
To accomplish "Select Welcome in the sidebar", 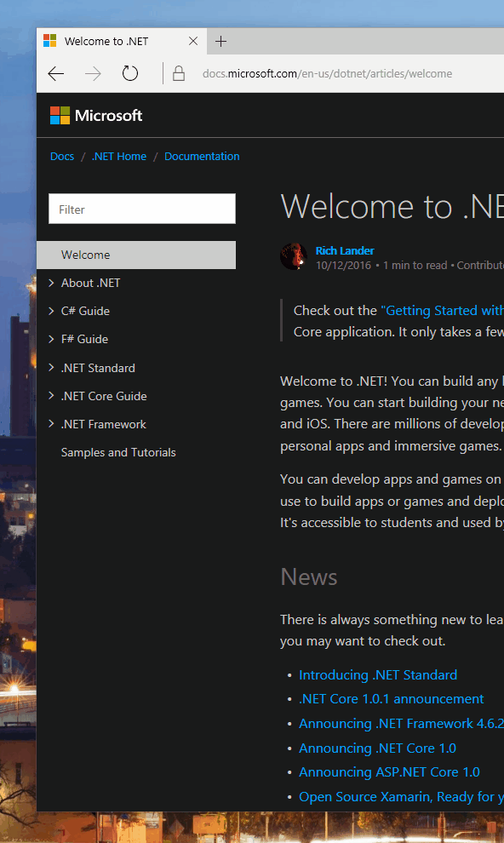I will coord(136,255).
